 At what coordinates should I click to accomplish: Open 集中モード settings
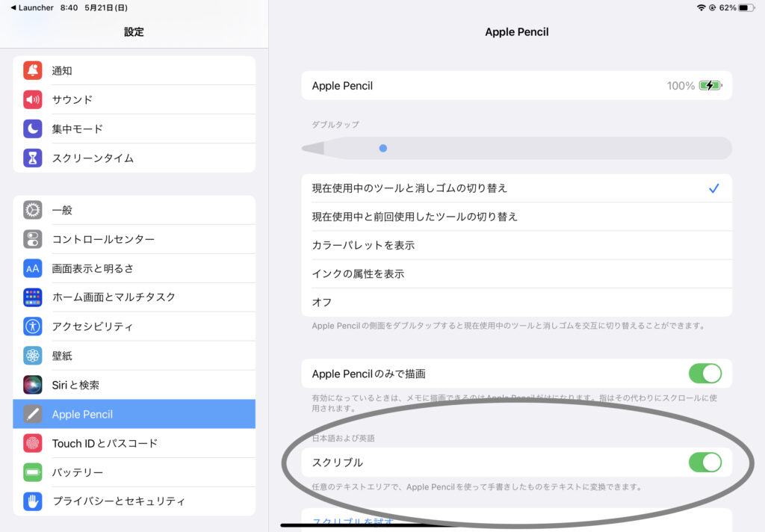(134, 129)
